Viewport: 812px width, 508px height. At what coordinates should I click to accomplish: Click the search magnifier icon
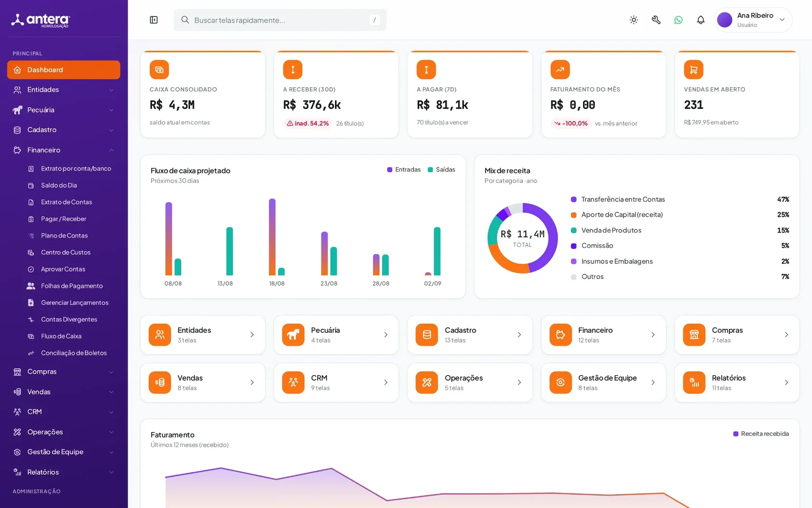(185, 20)
